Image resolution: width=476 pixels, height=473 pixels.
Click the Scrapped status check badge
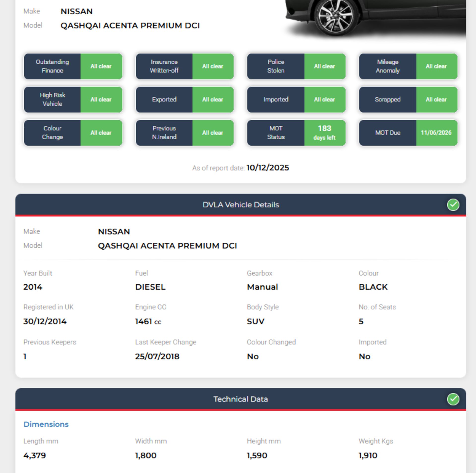coord(408,99)
